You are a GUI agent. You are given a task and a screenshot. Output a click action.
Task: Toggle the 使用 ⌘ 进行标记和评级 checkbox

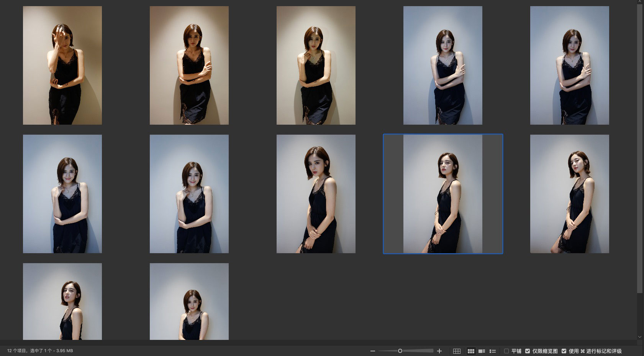coord(564,351)
